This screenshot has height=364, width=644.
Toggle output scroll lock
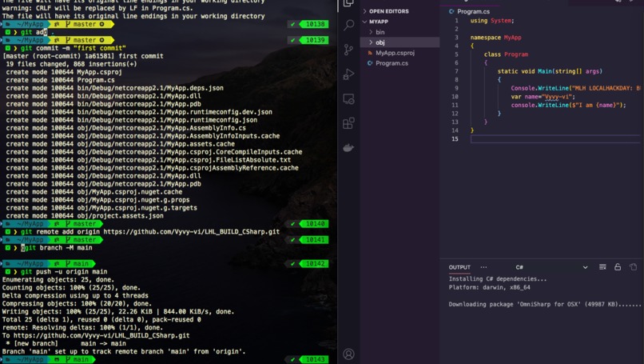tap(618, 267)
